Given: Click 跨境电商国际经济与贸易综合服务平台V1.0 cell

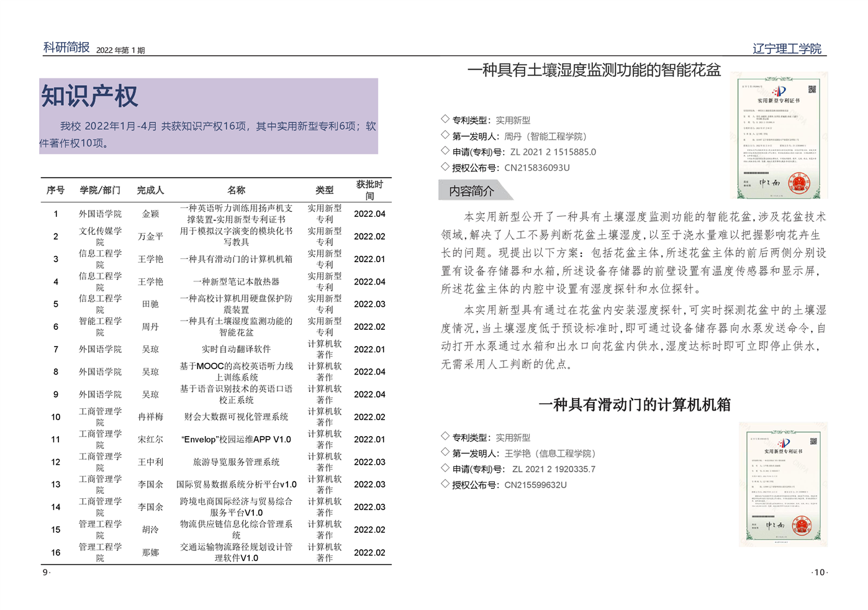Looking at the screenshot, I should coord(236,507).
